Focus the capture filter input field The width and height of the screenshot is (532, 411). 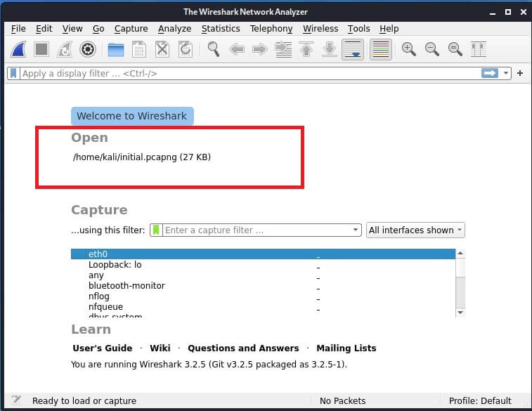(x=256, y=230)
